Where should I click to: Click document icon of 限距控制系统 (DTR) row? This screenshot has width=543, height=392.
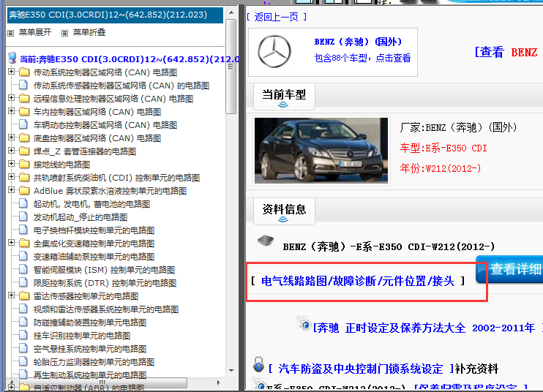(x=23, y=282)
